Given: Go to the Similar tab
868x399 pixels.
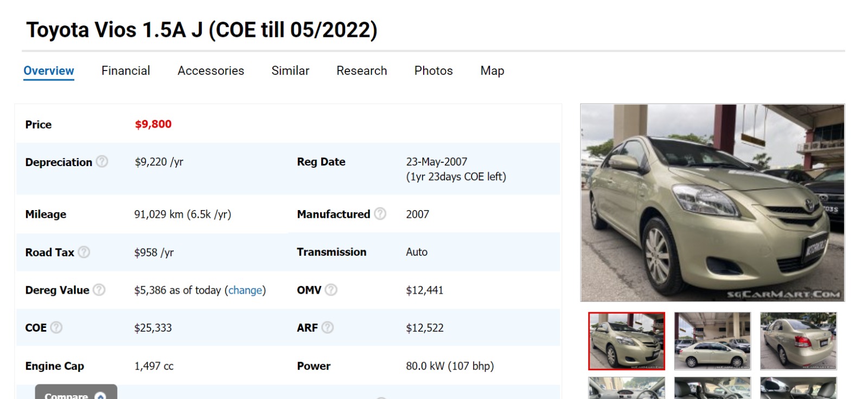Looking at the screenshot, I should pos(290,71).
